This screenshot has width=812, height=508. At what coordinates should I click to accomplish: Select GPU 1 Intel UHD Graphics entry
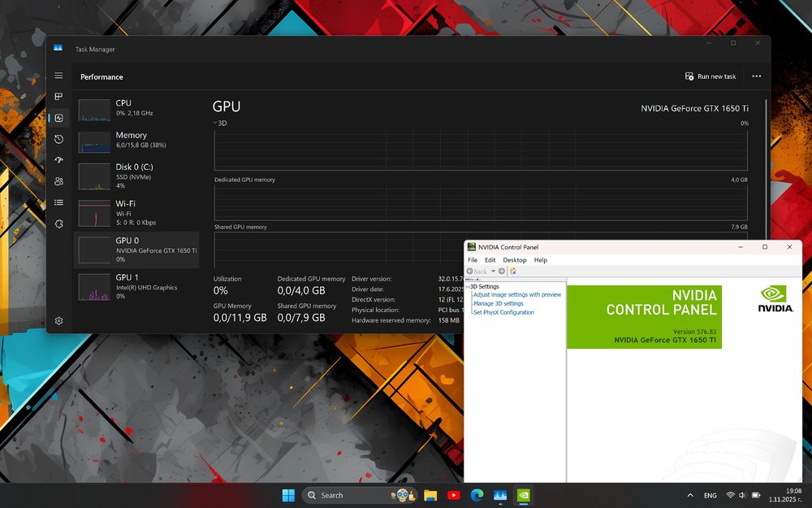(136, 287)
